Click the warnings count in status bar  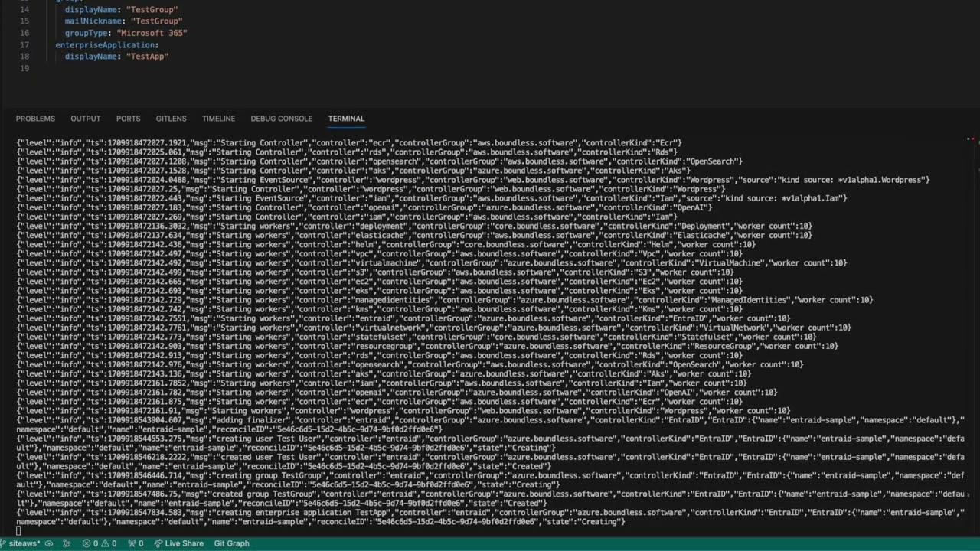click(x=109, y=543)
